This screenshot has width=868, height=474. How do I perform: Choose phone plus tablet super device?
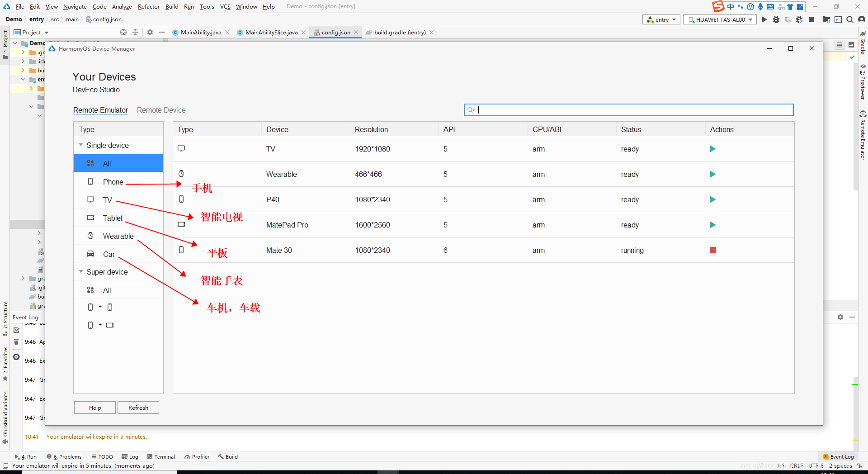coord(118,325)
